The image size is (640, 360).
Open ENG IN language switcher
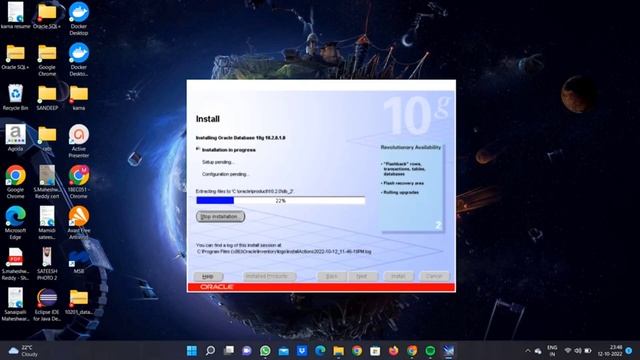click(552, 351)
